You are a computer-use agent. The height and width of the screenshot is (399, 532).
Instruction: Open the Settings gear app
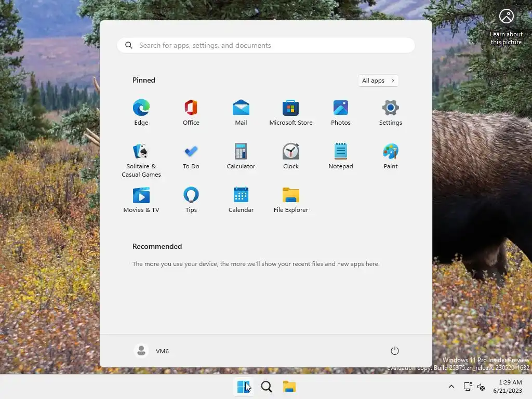(391, 113)
